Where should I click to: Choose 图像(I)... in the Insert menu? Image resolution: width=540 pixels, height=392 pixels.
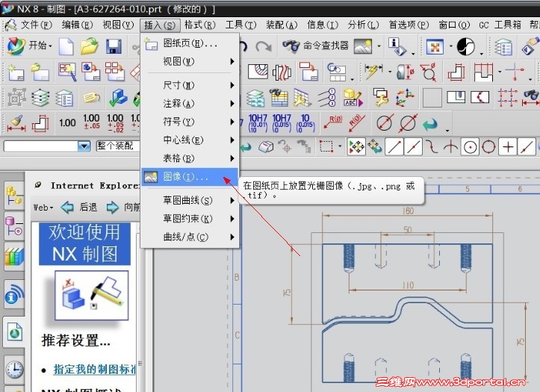(190, 177)
